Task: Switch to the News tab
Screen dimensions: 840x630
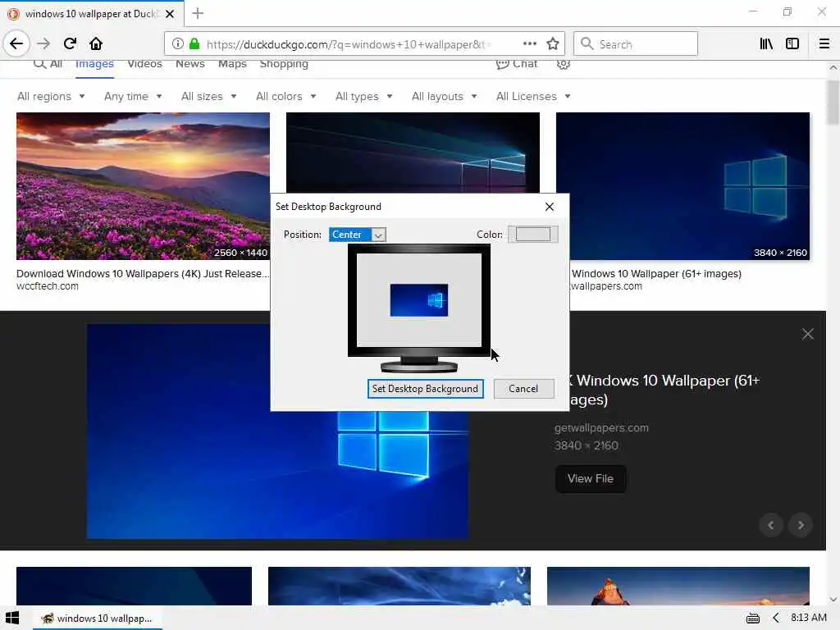Action: 190,64
